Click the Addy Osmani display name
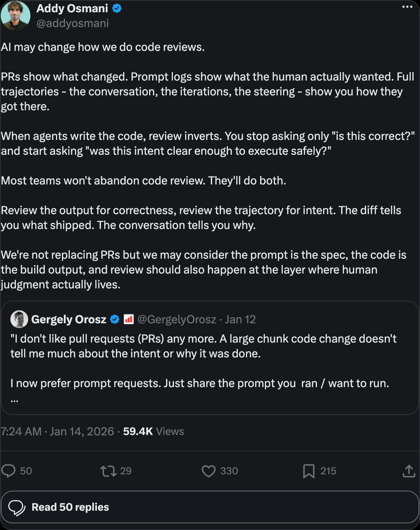This screenshot has height=530, width=420. click(72, 8)
